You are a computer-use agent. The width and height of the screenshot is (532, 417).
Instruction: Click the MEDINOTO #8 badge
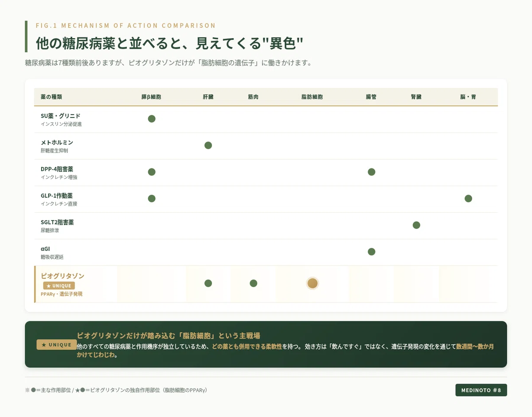pyautogui.click(x=481, y=390)
